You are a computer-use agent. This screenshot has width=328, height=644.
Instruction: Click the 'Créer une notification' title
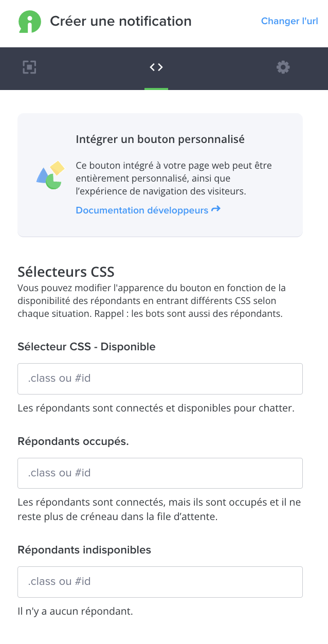pyautogui.click(x=121, y=21)
